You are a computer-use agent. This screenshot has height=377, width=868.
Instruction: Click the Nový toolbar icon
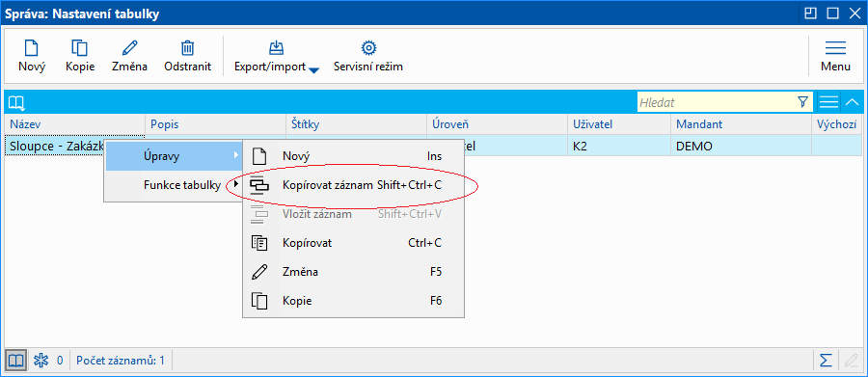click(32, 48)
